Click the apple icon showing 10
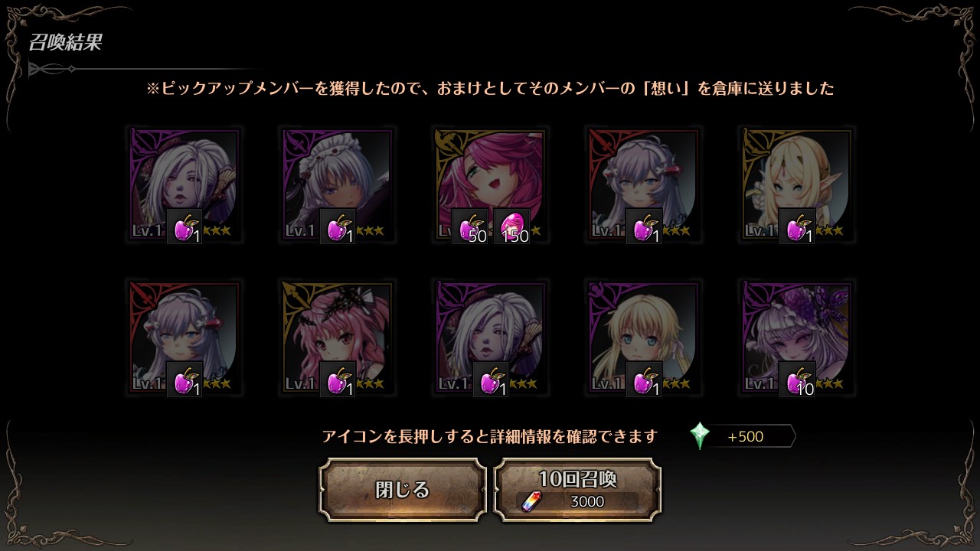This screenshot has height=551, width=980. click(x=797, y=380)
